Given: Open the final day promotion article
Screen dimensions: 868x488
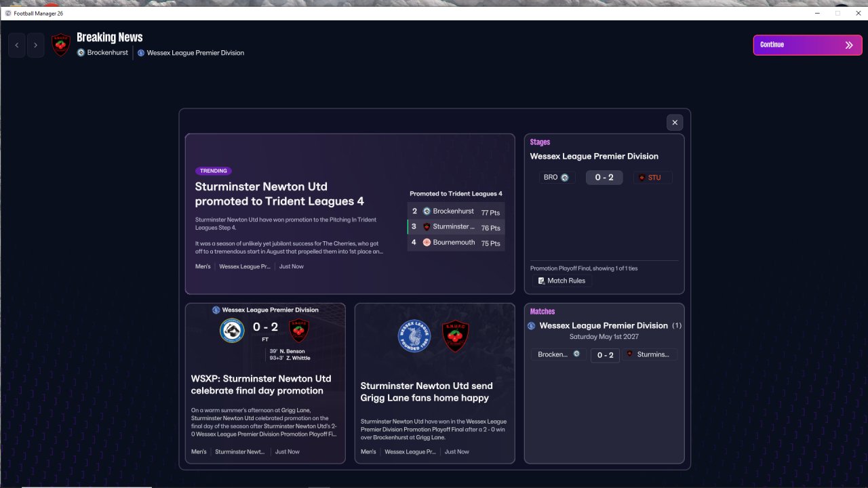Looking at the screenshot, I should pos(261,384).
